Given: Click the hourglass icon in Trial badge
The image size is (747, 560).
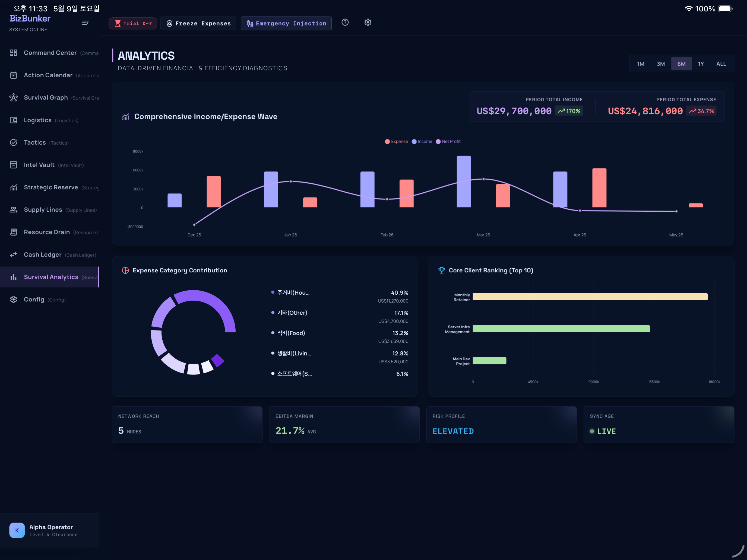Looking at the screenshot, I should 118,23.
